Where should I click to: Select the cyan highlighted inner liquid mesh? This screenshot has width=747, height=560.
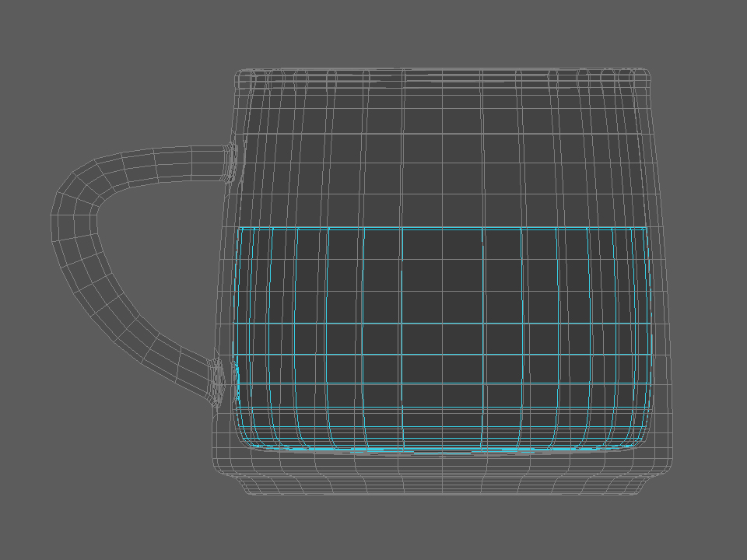point(442,339)
